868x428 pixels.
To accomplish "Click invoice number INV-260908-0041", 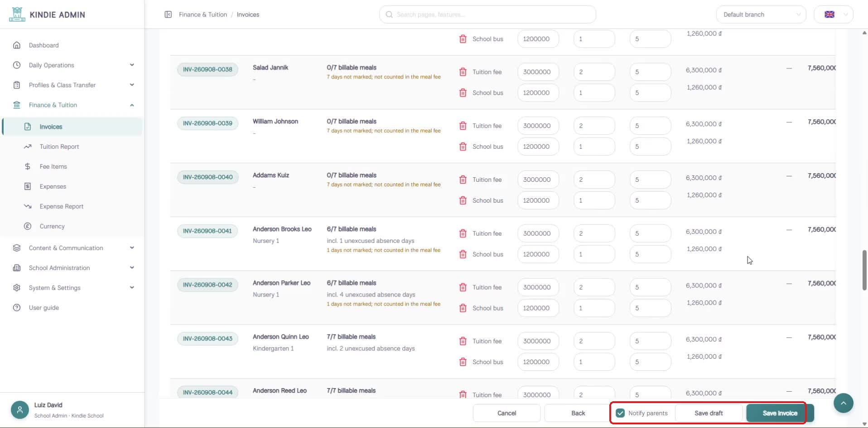I will [x=207, y=231].
